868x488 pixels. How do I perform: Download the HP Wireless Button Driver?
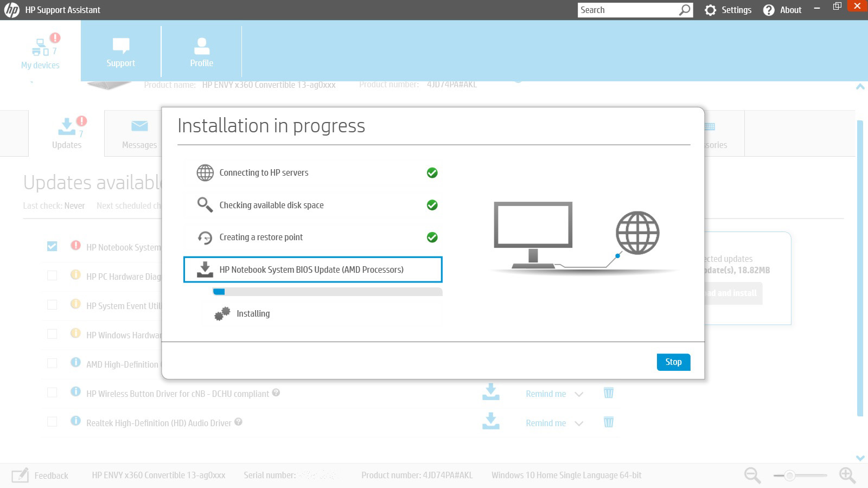point(490,392)
